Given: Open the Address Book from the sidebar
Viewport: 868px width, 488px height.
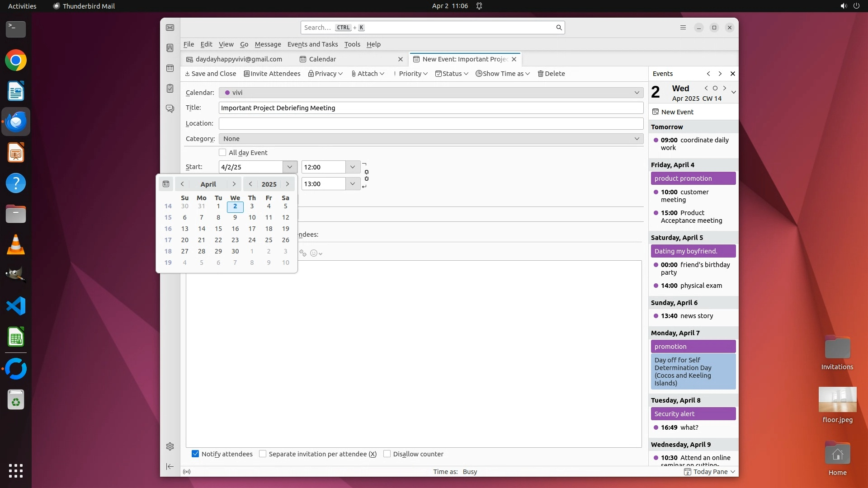Looking at the screenshot, I should (x=170, y=48).
